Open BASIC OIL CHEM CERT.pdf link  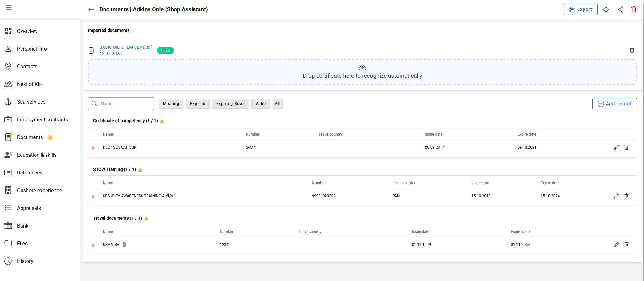pyautogui.click(x=126, y=47)
